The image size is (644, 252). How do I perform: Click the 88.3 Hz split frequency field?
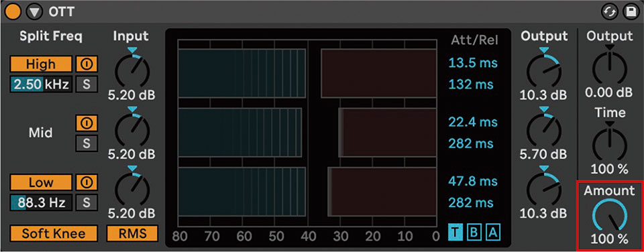click(41, 202)
